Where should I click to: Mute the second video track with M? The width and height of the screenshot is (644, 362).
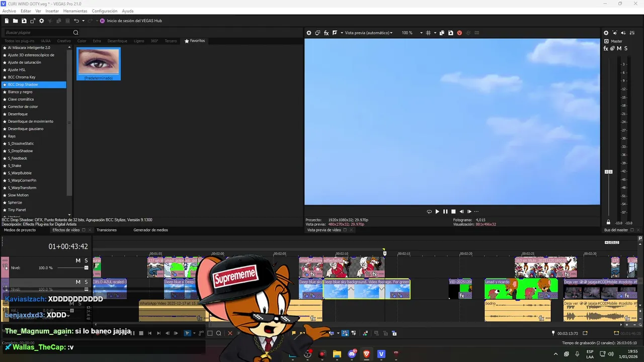[x=78, y=282]
